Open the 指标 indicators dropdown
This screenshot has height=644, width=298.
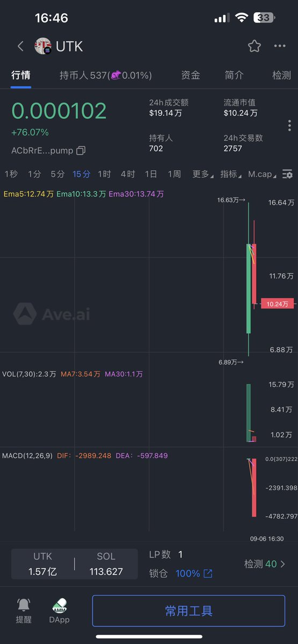230,174
